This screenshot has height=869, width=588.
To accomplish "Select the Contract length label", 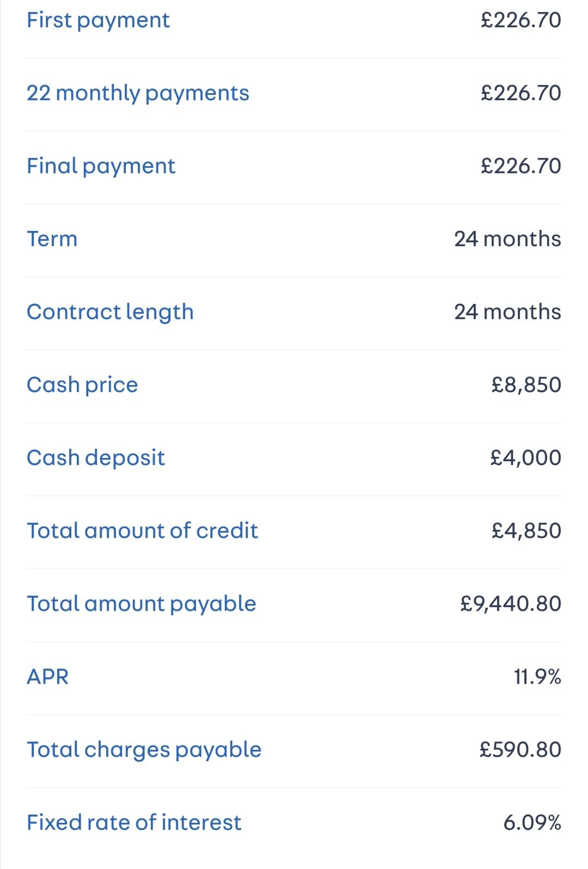I will [x=110, y=313].
